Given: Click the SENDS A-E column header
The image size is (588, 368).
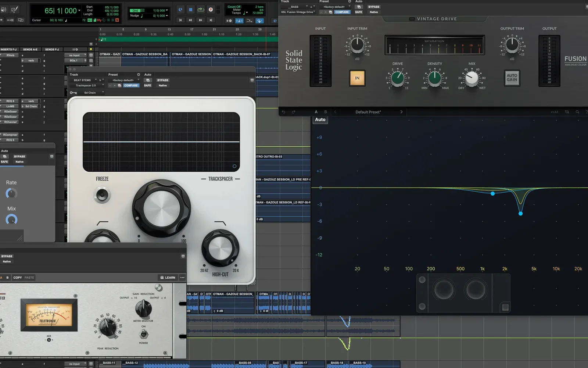Looking at the screenshot, I should click(30, 49).
